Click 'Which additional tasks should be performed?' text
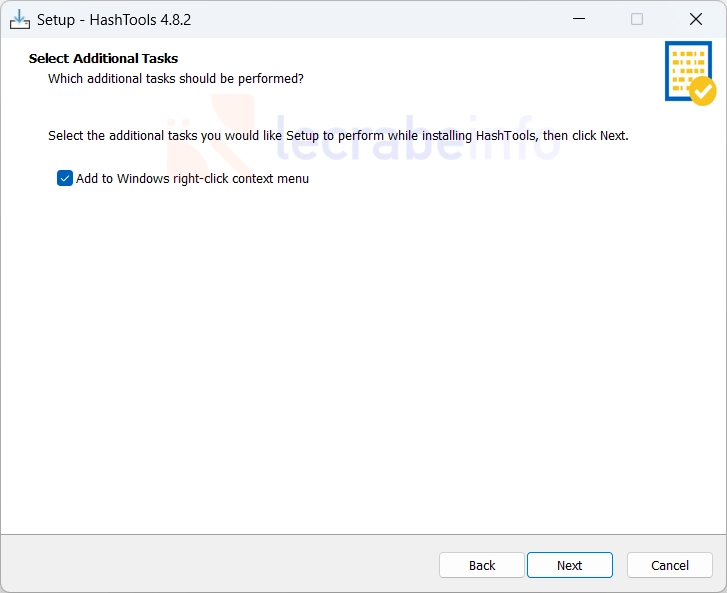Image resolution: width=727 pixels, height=593 pixels. coord(176,79)
